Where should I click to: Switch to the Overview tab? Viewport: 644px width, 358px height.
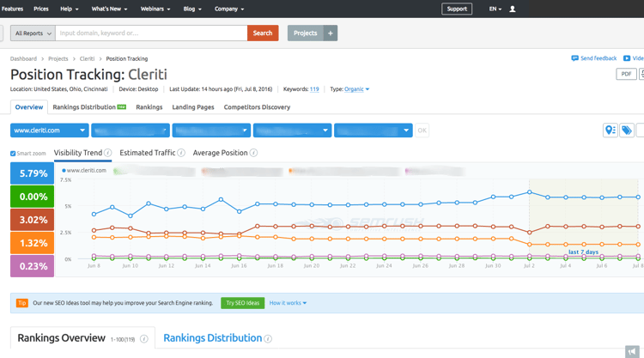(x=28, y=107)
